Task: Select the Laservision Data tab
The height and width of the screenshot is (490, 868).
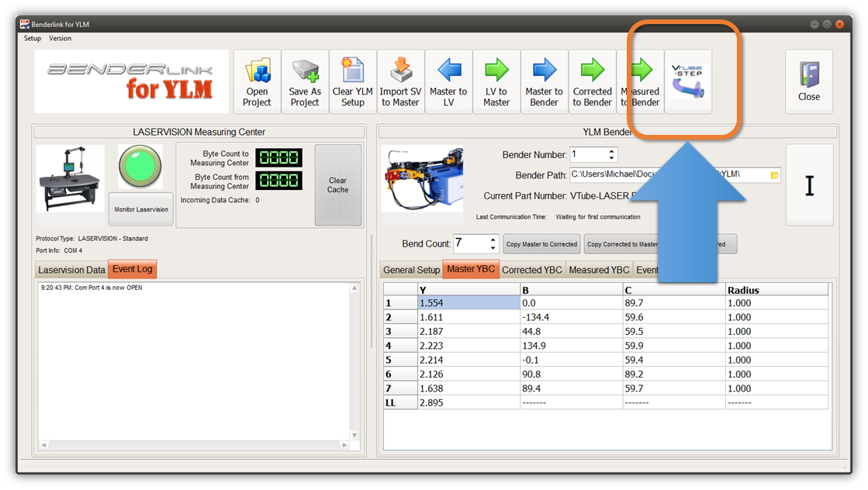Action: (x=72, y=270)
